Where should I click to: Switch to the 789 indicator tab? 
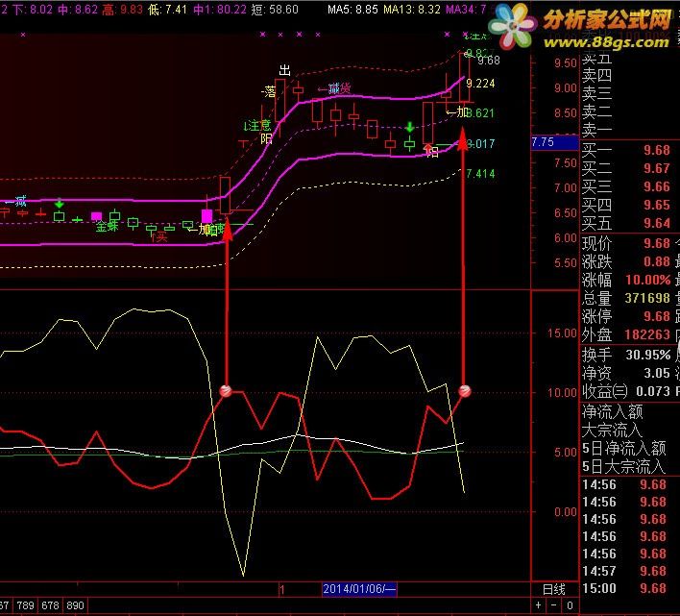[x=25, y=605]
